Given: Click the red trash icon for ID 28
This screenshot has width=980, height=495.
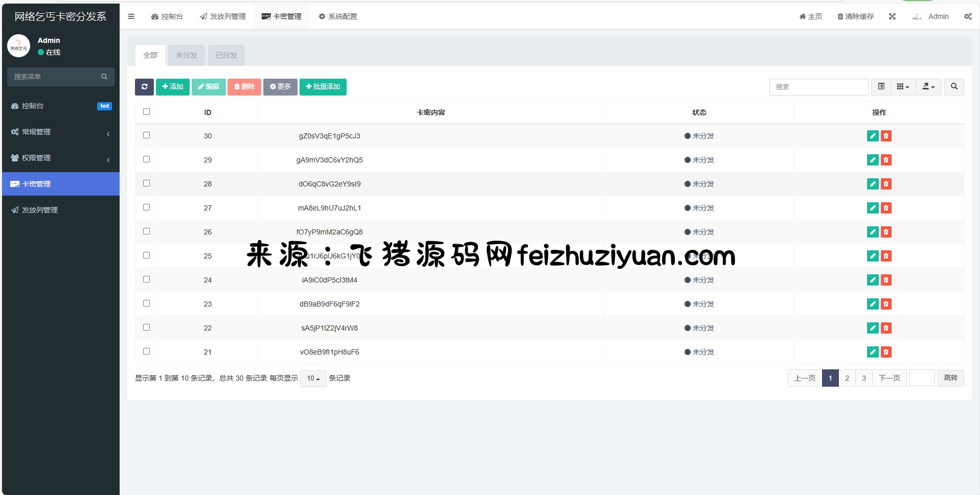Looking at the screenshot, I should [886, 184].
